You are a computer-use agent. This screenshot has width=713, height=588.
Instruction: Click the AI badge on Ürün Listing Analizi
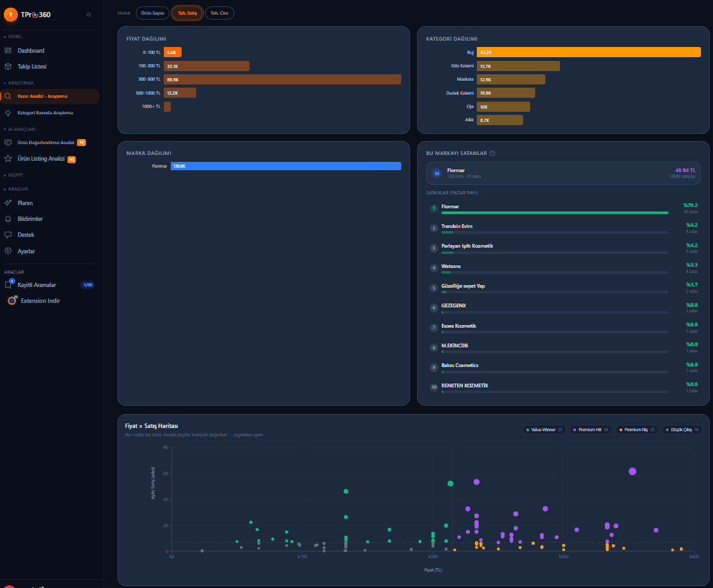(x=71, y=159)
